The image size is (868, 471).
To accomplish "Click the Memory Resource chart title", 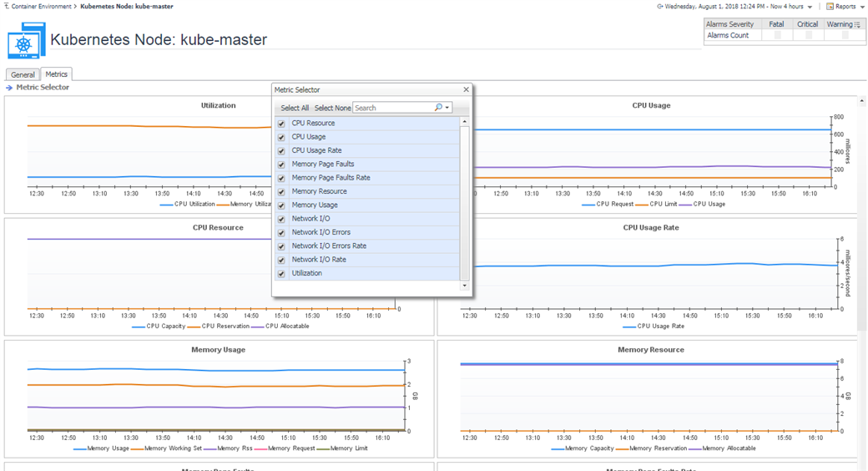I will point(651,350).
